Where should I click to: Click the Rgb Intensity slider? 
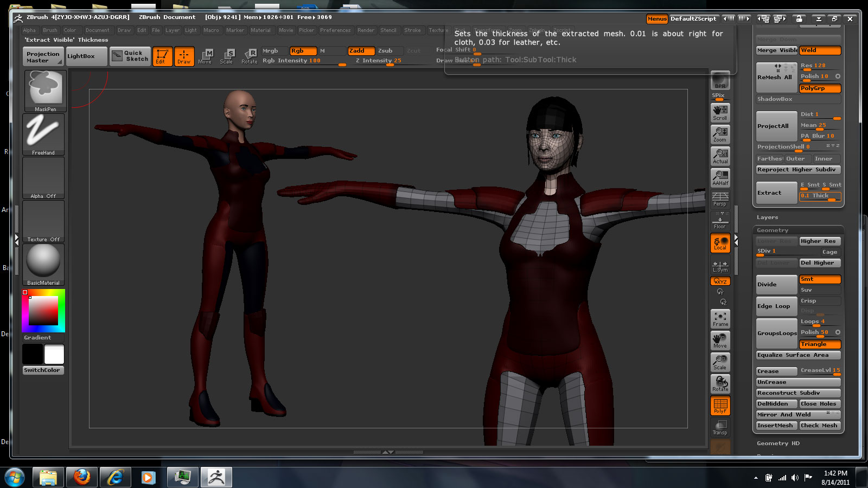tap(304, 61)
